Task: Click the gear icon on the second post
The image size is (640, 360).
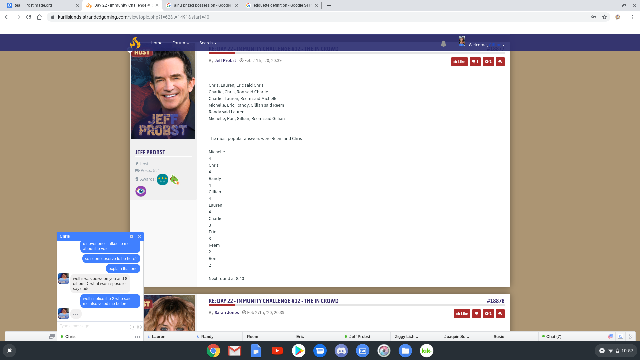Action: [488, 313]
